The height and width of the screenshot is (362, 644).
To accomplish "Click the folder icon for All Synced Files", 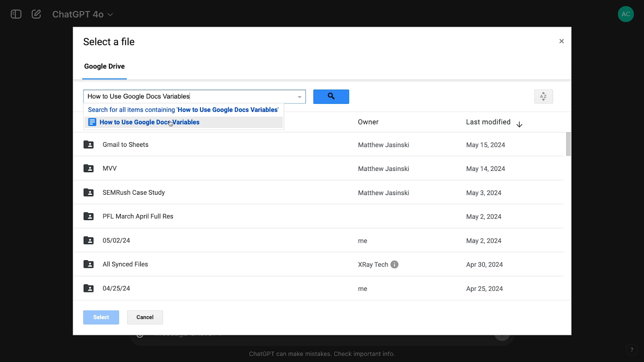I will pos(89,264).
